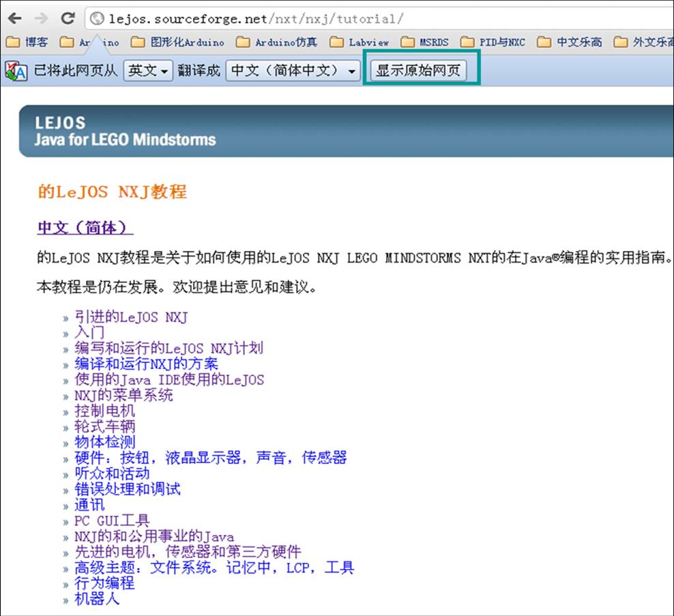Open 先进的电机，传感器和第三方硬件 link
674x616 pixels.
pos(188,551)
